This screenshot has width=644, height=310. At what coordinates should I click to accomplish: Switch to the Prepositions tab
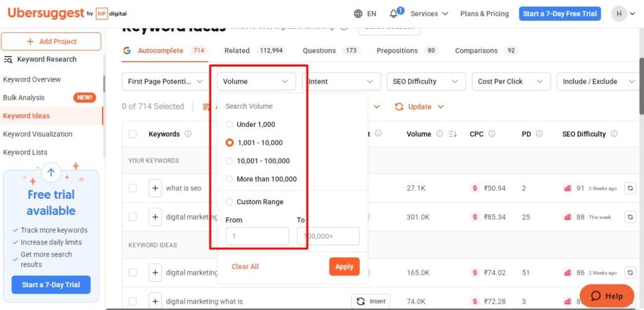click(x=408, y=50)
